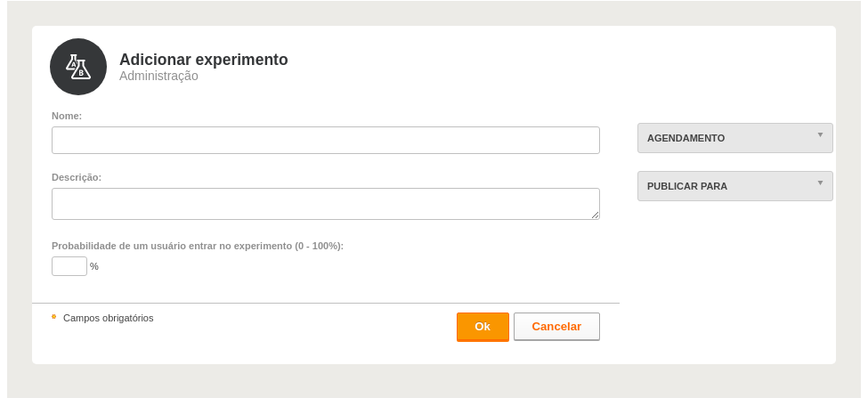
Task: Click the Adicionar experimento heading
Action: [204, 60]
